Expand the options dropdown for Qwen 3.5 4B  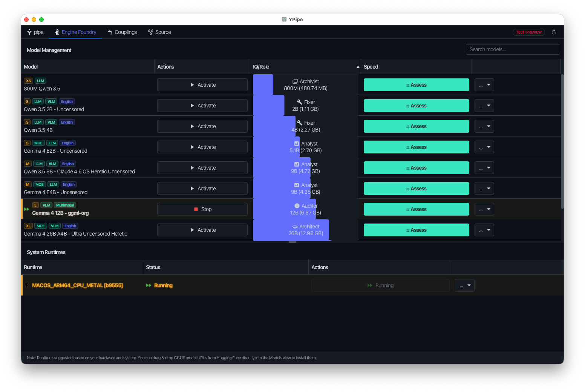[x=484, y=126]
